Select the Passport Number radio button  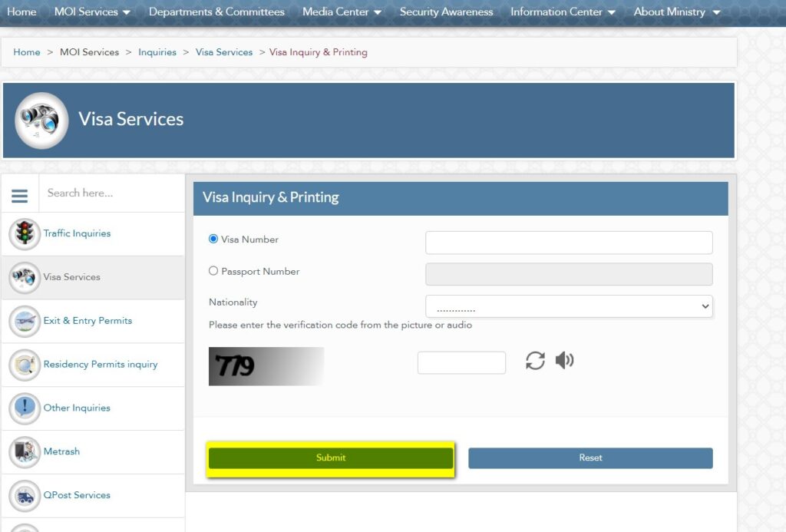point(213,271)
